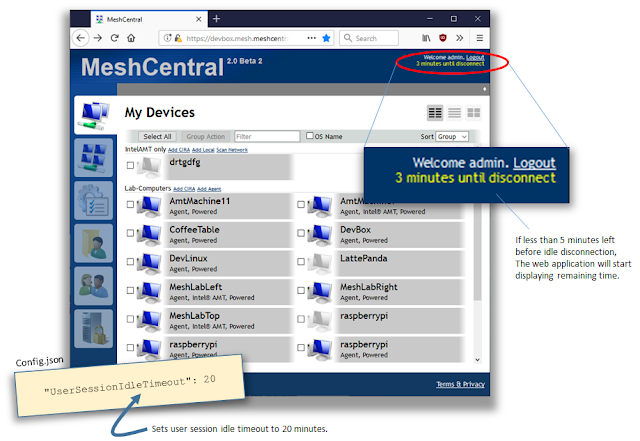Image resolution: width=640 pixels, height=441 pixels.
Task: Click the Logout link in the header
Action: pos(475,58)
